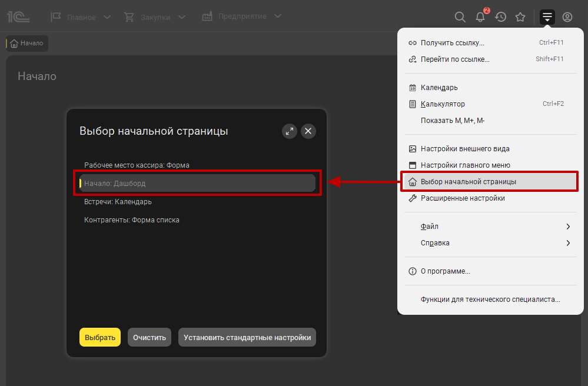Open the search magnifier icon
The width and height of the screenshot is (588, 386).
(x=460, y=17)
